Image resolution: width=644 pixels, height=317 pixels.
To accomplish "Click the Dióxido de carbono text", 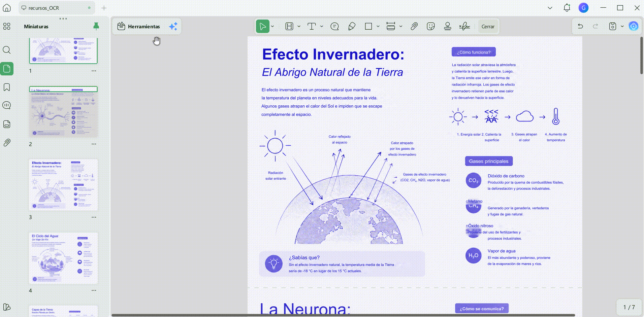I will click(506, 176).
